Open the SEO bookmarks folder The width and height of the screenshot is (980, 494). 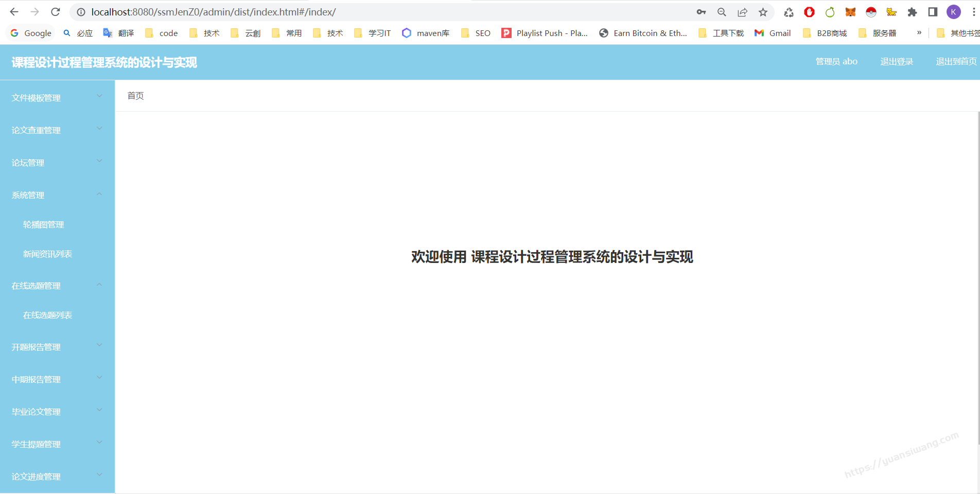pos(476,33)
